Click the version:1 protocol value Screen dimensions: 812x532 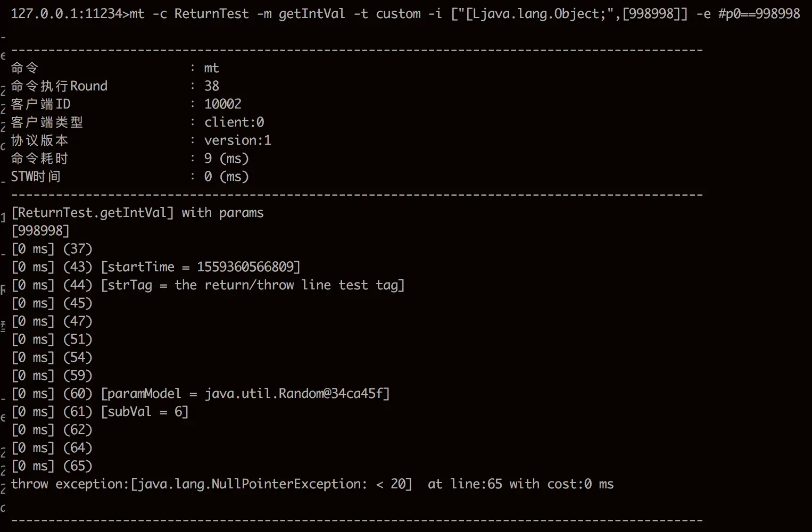(x=238, y=140)
